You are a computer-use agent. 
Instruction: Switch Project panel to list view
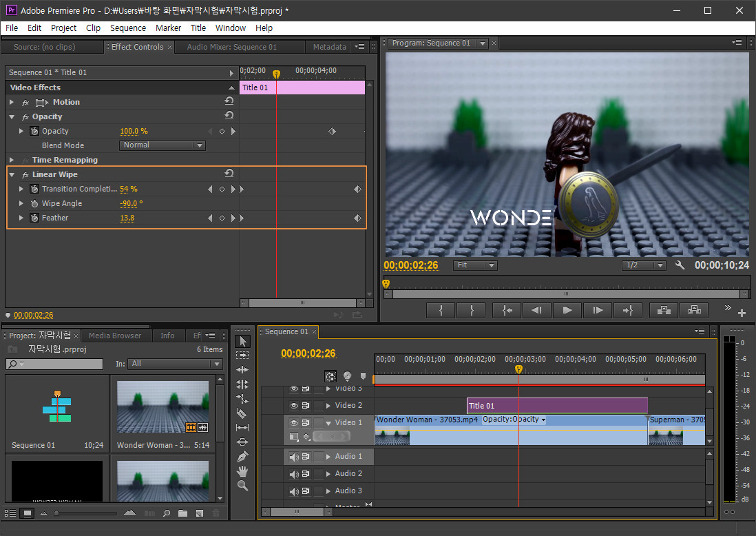tap(10, 513)
